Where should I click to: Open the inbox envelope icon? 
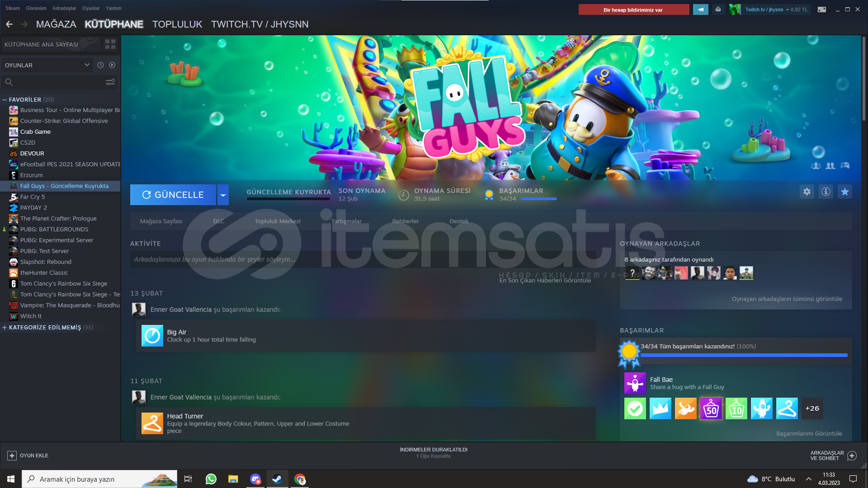point(718,9)
